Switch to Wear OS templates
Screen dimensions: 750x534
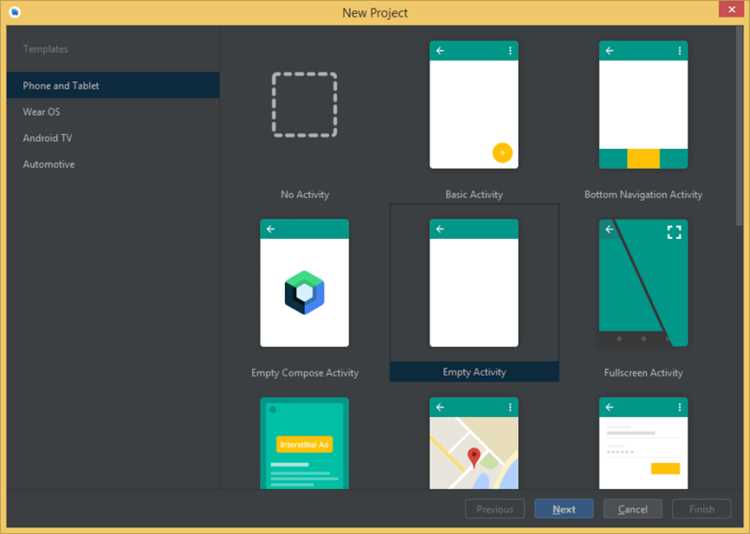click(113, 112)
